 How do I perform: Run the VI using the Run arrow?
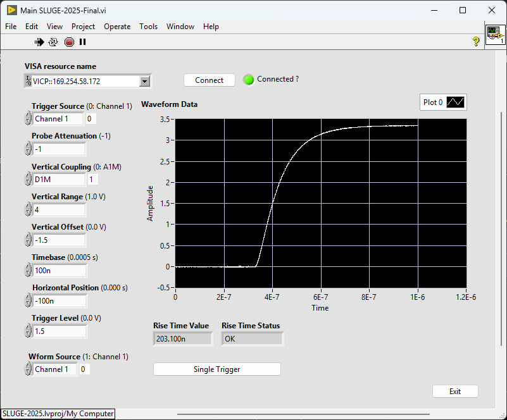(39, 42)
